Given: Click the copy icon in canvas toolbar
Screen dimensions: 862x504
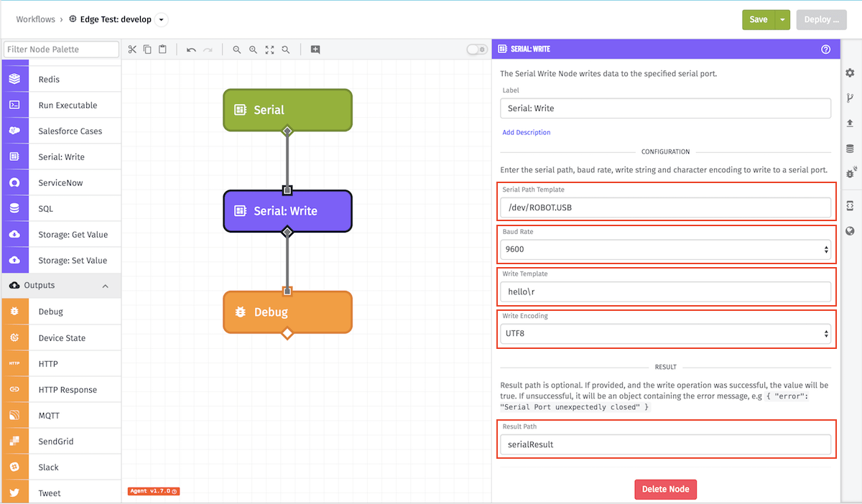Looking at the screenshot, I should pyautogui.click(x=147, y=50).
